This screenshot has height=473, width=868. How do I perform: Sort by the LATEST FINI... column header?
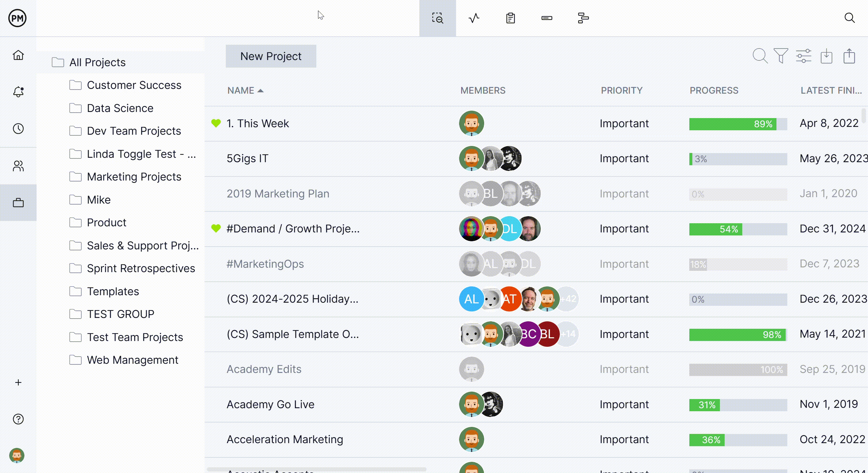coord(831,90)
